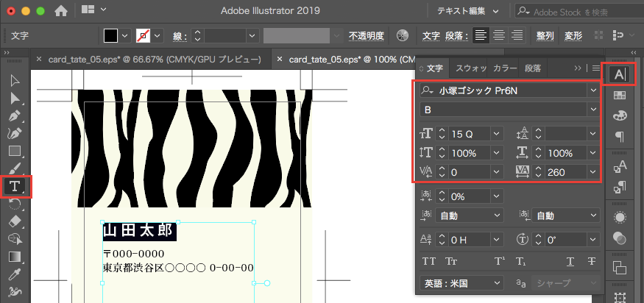Select the Eyedropper tool
This screenshot has height=303, width=644.
(x=15, y=274)
